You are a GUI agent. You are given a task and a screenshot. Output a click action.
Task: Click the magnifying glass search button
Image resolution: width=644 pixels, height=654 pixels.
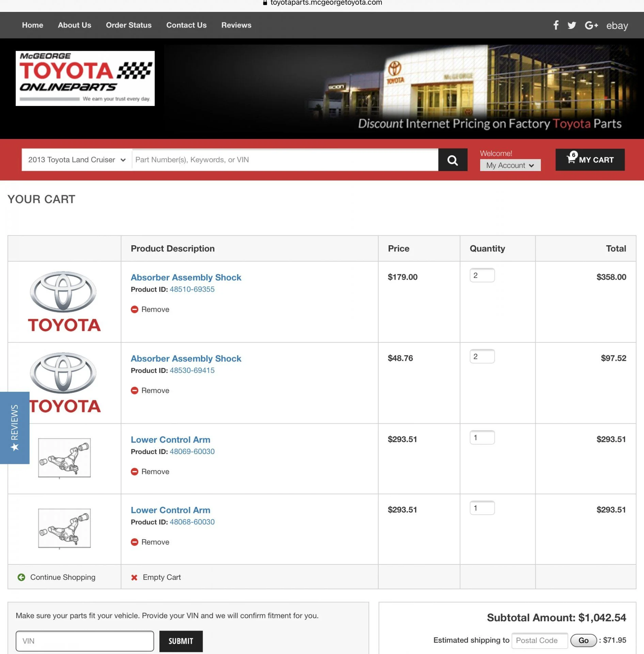point(452,160)
